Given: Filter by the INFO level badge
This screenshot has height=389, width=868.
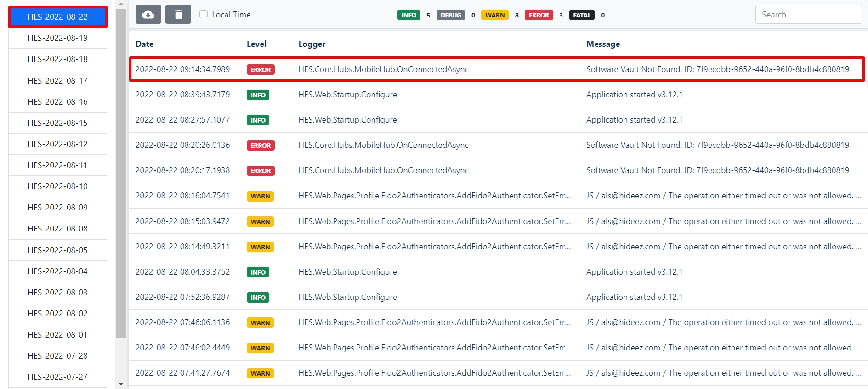Looking at the screenshot, I should 408,15.
